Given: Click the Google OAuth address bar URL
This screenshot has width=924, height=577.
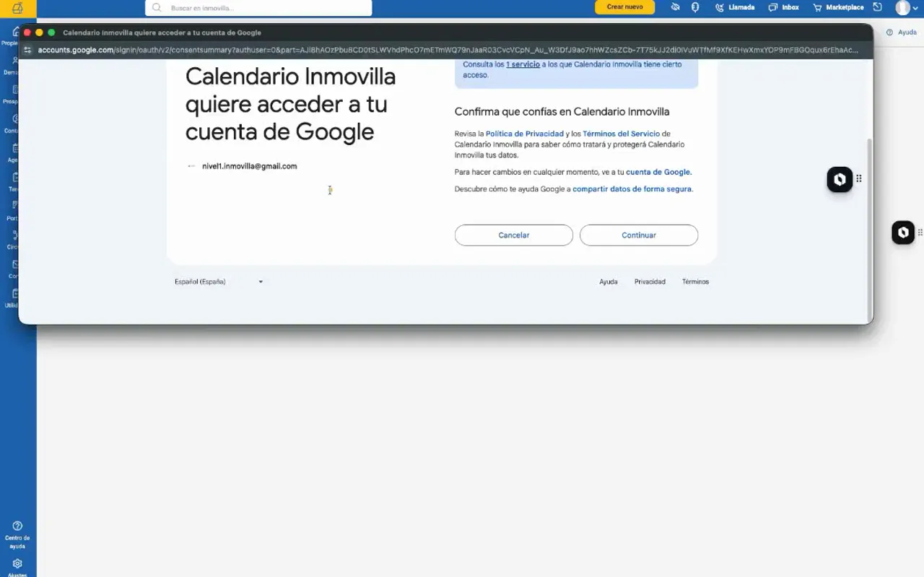Looking at the screenshot, I should click(448, 50).
